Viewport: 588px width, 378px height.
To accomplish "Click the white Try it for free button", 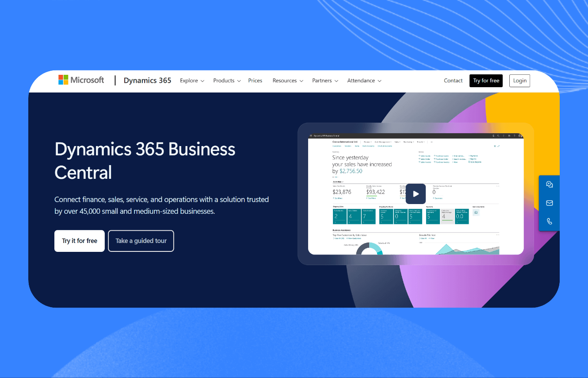I will point(80,241).
